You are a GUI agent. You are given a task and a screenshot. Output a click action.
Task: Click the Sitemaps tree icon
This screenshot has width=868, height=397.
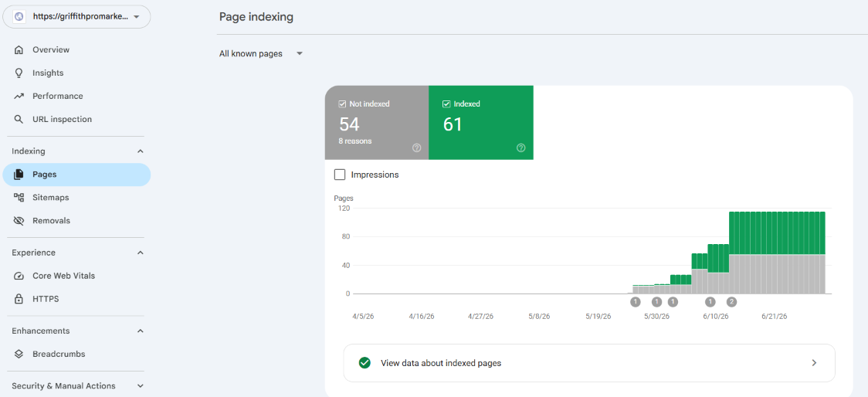pos(19,198)
